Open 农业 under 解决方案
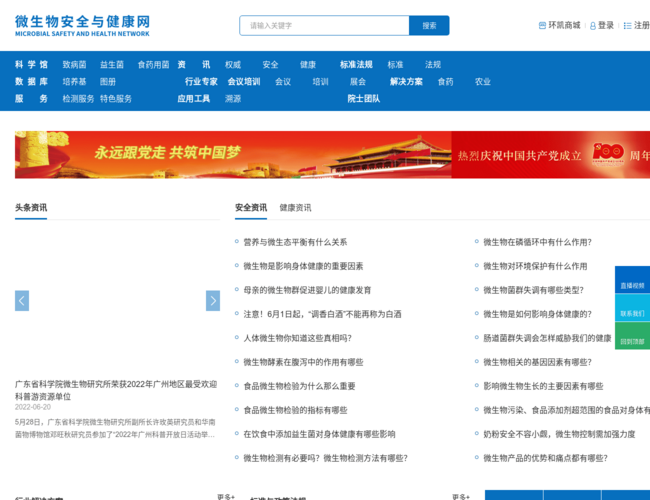Screen dimensions: 650x500 coord(483,82)
